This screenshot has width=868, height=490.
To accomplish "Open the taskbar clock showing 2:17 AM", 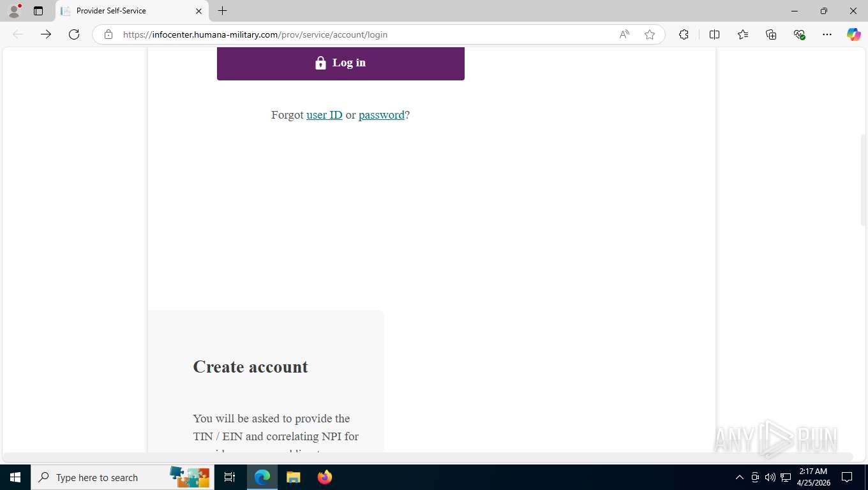I will coord(813,477).
